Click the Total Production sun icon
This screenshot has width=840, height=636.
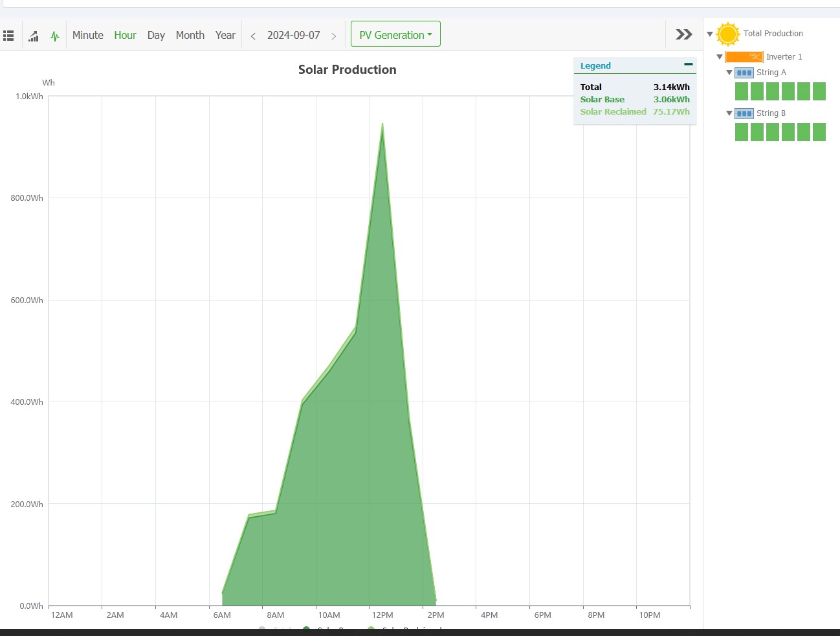728,34
